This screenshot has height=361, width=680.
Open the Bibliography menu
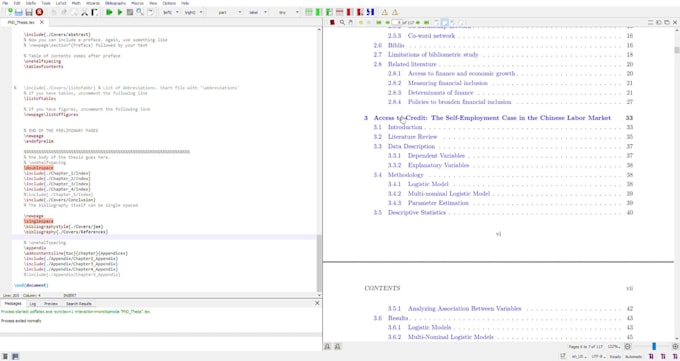115,3
